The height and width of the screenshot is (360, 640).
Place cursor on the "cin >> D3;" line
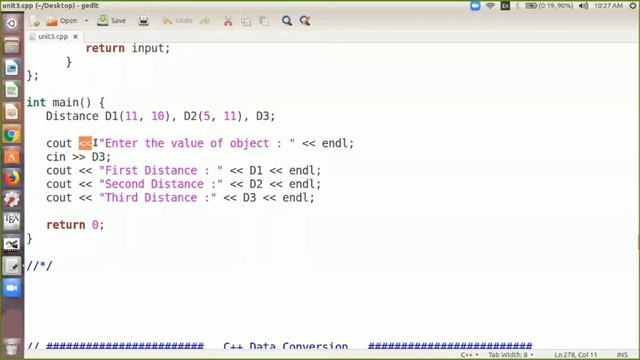point(78,157)
